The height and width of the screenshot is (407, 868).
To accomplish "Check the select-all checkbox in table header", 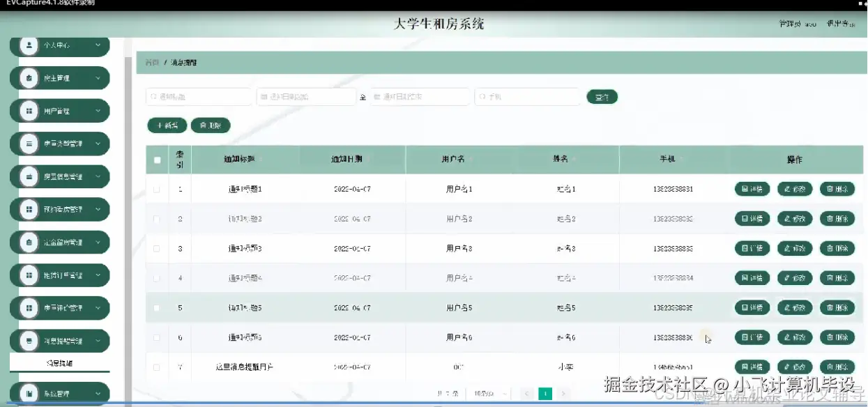I will click(x=156, y=160).
